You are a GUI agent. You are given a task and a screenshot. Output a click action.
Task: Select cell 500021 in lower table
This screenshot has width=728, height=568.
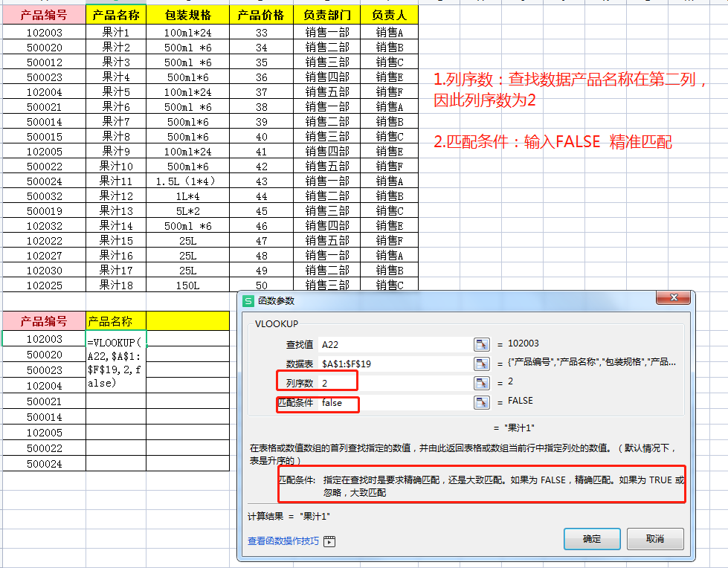[44, 401]
